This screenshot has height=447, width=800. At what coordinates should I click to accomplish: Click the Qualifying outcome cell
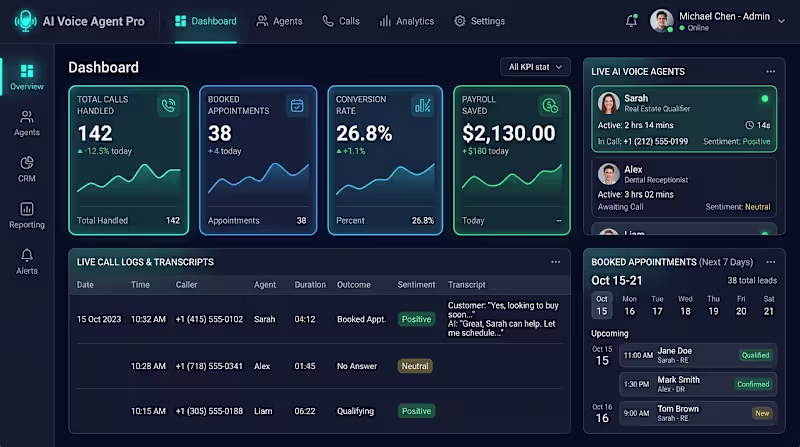355,411
